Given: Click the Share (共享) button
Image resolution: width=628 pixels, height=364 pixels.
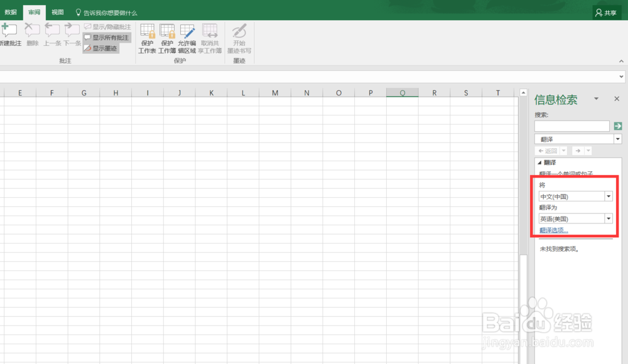Looking at the screenshot, I should pos(606,13).
